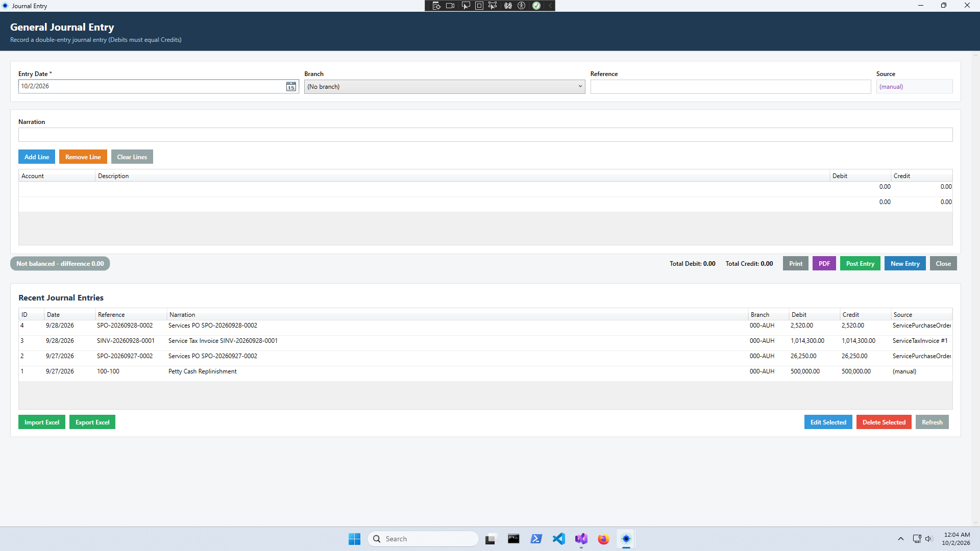Click the Print button

tap(796, 263)
